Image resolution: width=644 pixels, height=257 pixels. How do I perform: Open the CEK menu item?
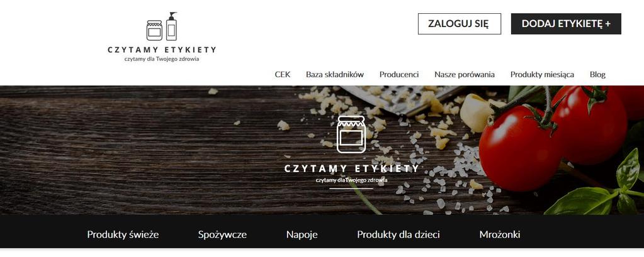click(x=283, y=75)
